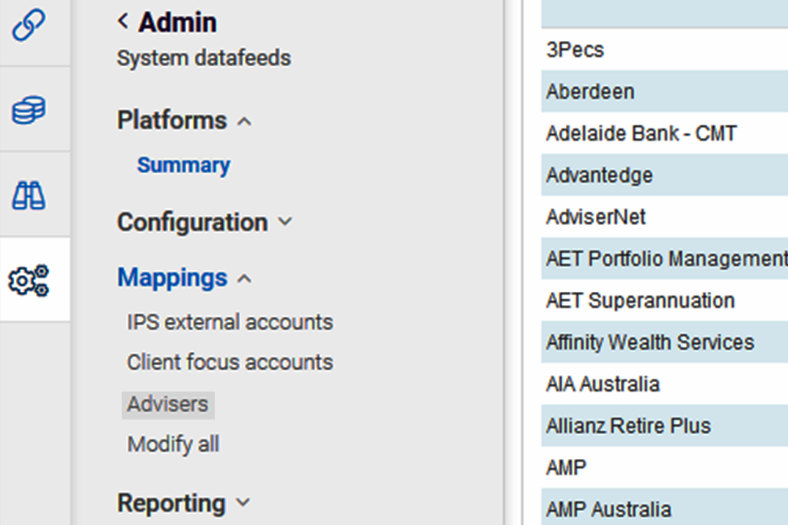The height and width of the screenshot is (525, 788).
Task: Select the Allianz Retire Plus row
Action: coord(664,426)
